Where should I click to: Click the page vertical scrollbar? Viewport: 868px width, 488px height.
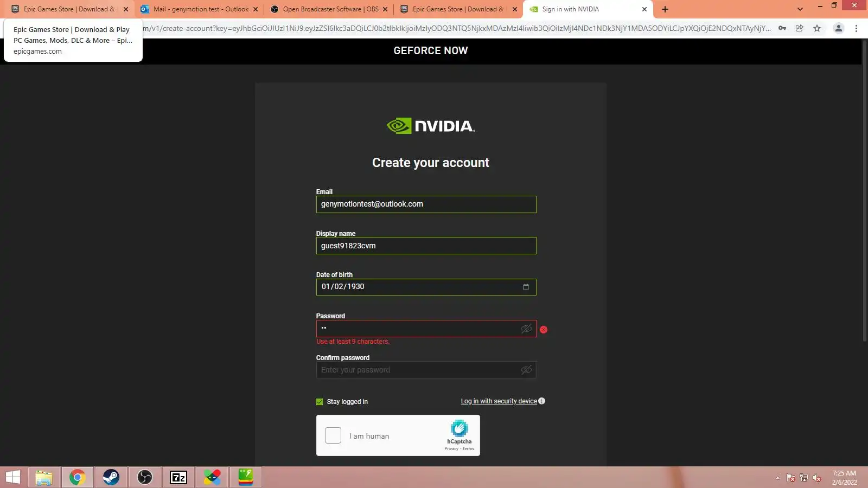pyautogui.click(x=865, y=190)
